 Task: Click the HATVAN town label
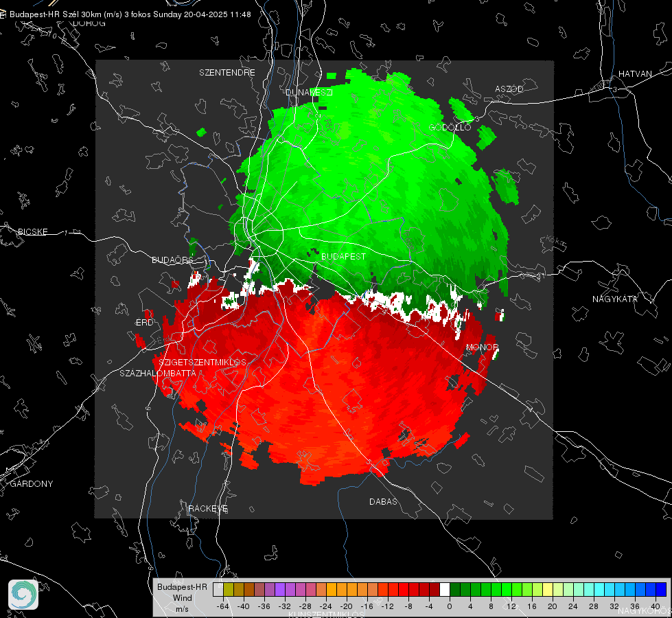[x=635, y=73]
